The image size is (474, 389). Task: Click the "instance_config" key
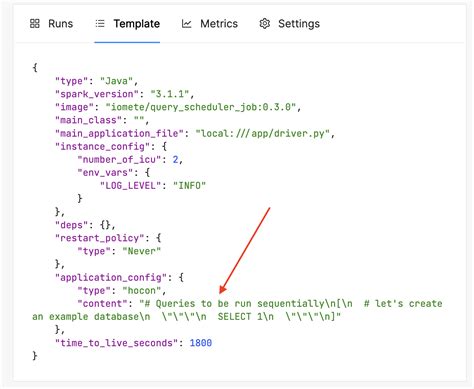click(103, 146)
